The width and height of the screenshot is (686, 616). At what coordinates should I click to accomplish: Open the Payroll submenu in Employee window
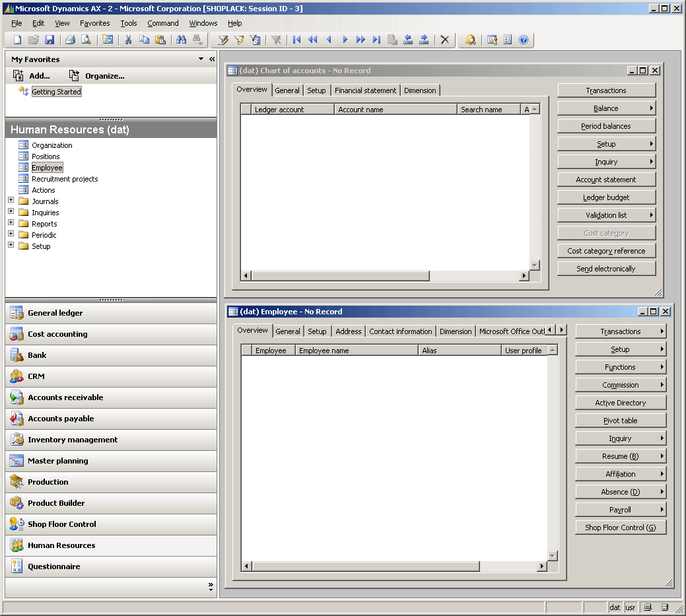(x=621, y=510)
